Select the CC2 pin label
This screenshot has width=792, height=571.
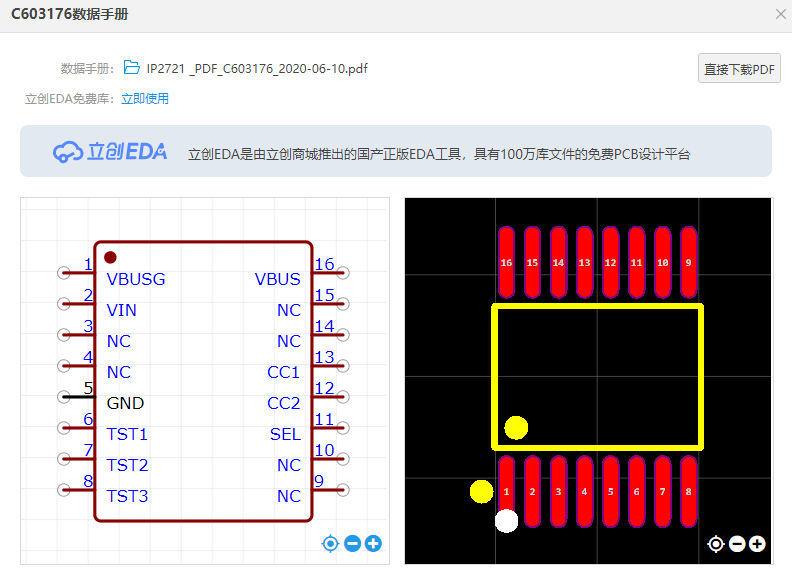coord(283,403)
